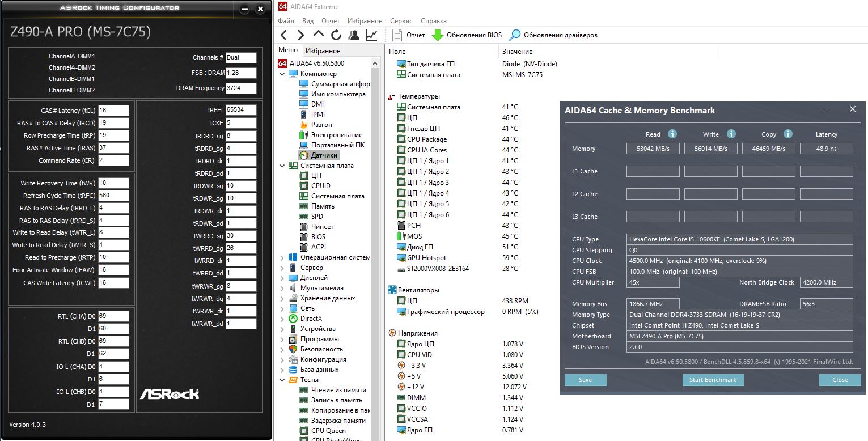The width and height of the screenshot is (868, 441).
Task: Select Имя компьютера tree item
Action: tap(332, 94)
